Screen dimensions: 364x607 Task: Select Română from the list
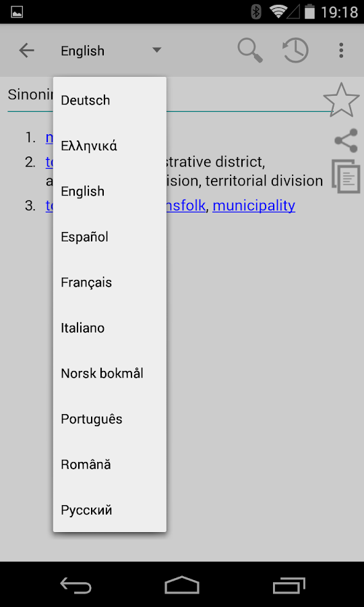[x=110, y=464]
